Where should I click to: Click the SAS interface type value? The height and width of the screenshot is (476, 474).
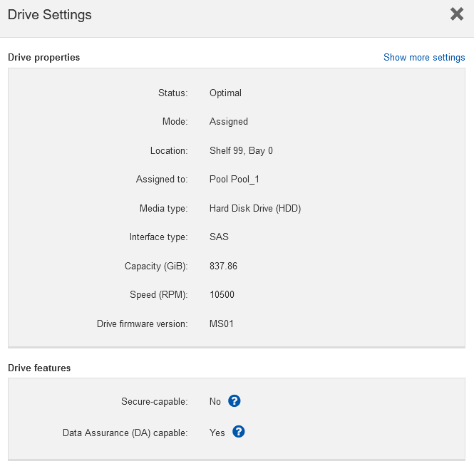(x=219, y=237)
